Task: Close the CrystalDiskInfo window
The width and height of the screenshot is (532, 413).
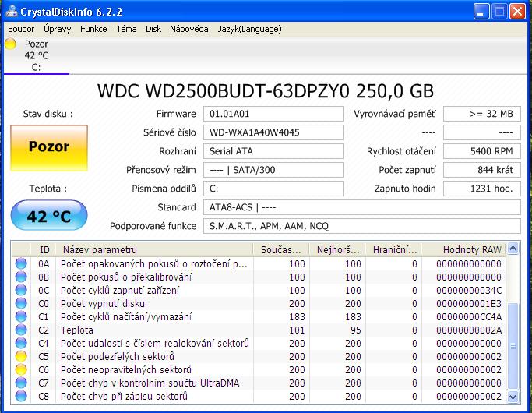Action: [x=517, y=12]
